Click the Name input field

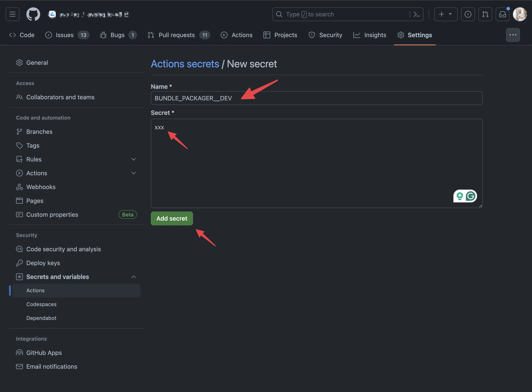click(x=317, y=98)
